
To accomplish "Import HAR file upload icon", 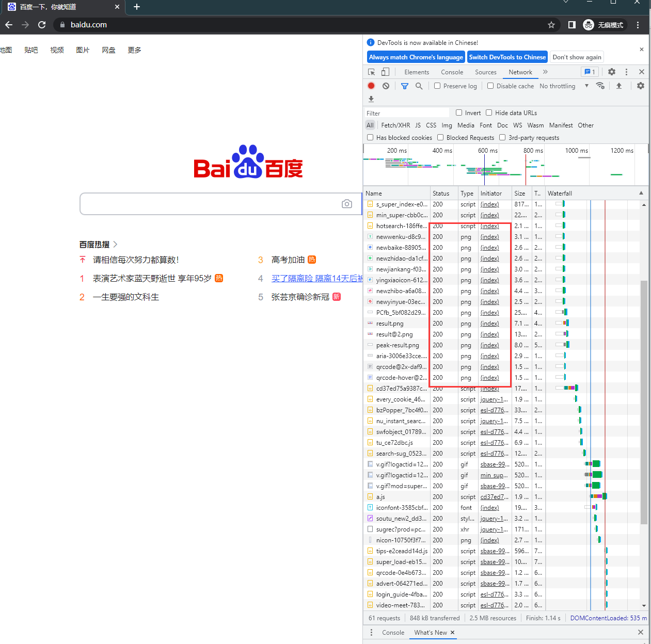I will point(619,86).
